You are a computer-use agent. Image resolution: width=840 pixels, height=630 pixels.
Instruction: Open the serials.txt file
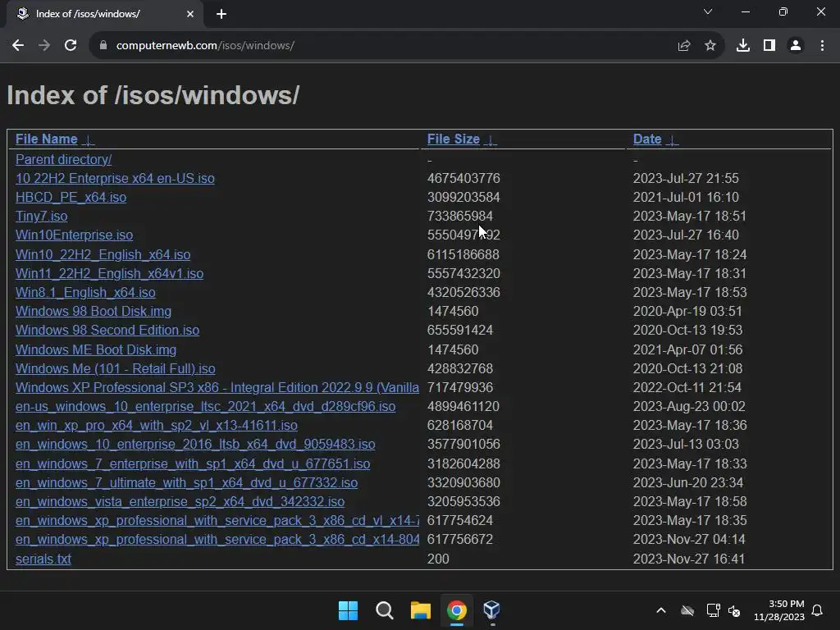click(43, 559)
